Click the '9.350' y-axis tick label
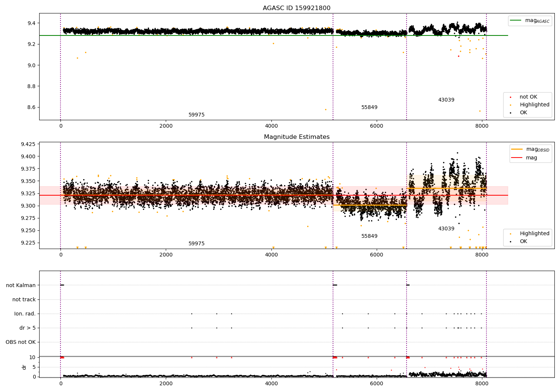 pyautogui.click(x=28, y=181)
